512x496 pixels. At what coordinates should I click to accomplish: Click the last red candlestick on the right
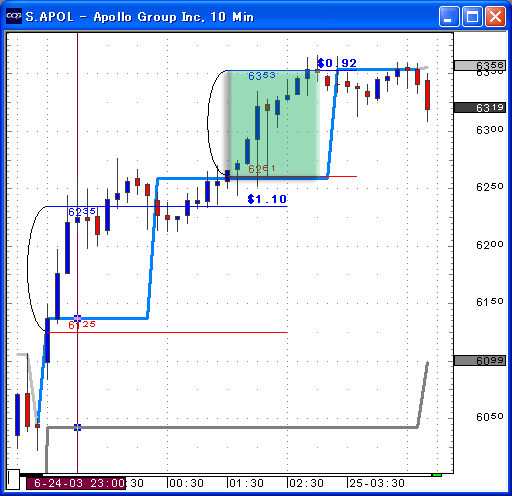pos(427,95)
